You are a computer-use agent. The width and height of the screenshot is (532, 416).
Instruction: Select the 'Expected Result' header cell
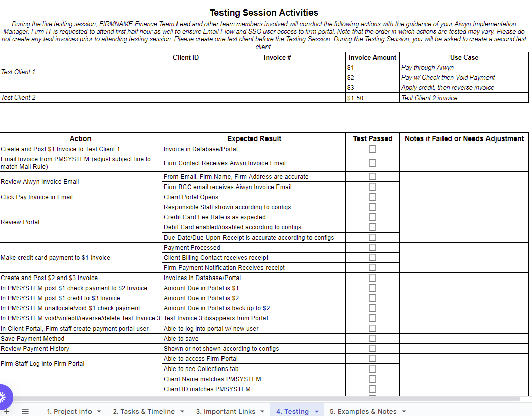pyautogui.click(x=254, y=138)
